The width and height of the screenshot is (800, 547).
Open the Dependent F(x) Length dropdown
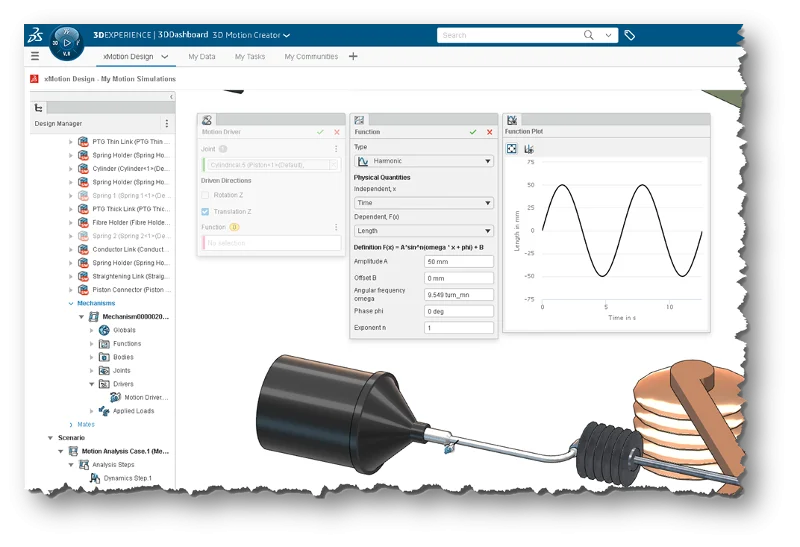pos(424,231)
